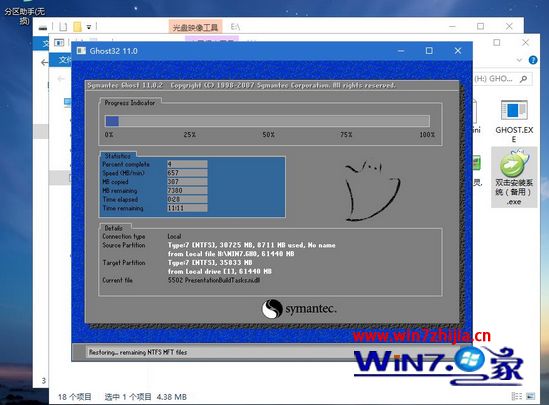The image size is (549, 405).
Task: Switch to details view in status bar
Action: [516, 396]
